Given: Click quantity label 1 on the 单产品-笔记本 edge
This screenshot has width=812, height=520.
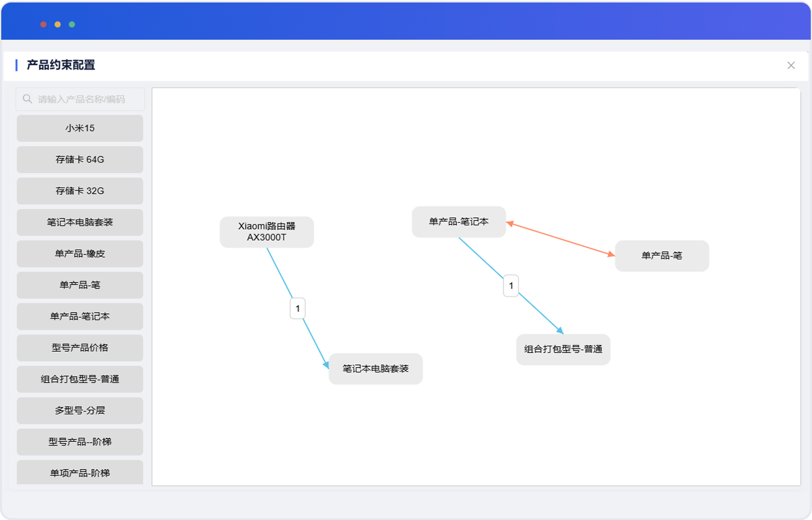Looking at the screenshot, I should (x=511, y=285).
